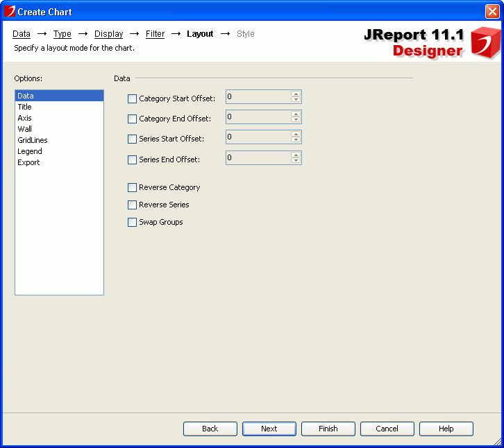Toggle the Series End Offset checkbox
This screenshot has height=448, width=504.
(x=133, y=160)
